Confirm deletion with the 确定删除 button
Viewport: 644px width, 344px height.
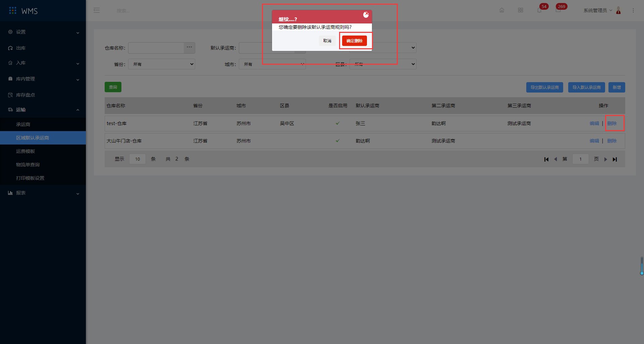(x=354, y=41)
